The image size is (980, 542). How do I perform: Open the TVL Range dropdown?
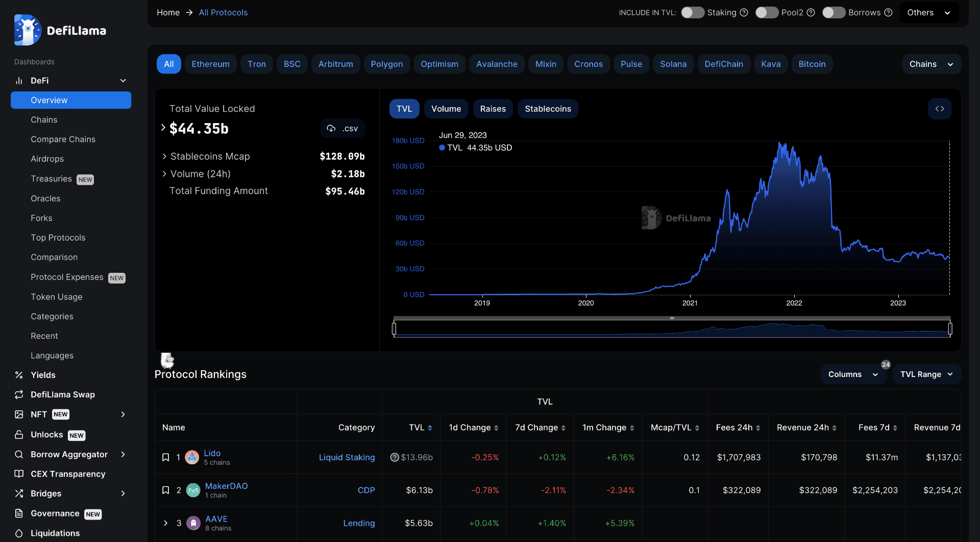click(926, 374)
